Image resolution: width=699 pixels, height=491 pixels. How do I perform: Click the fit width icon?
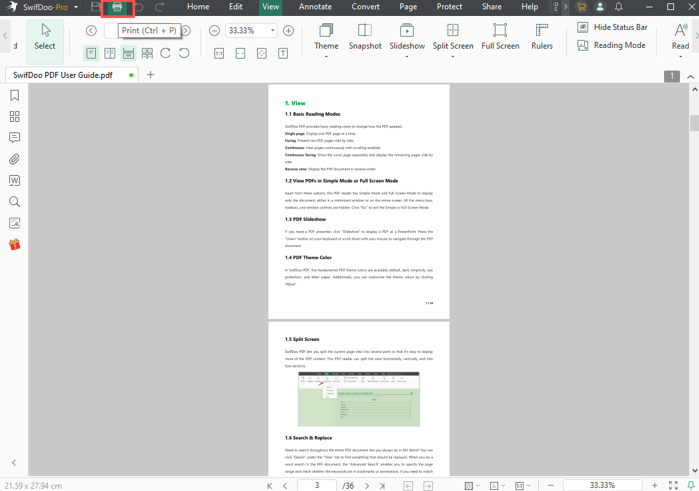(x=240, y=54)
